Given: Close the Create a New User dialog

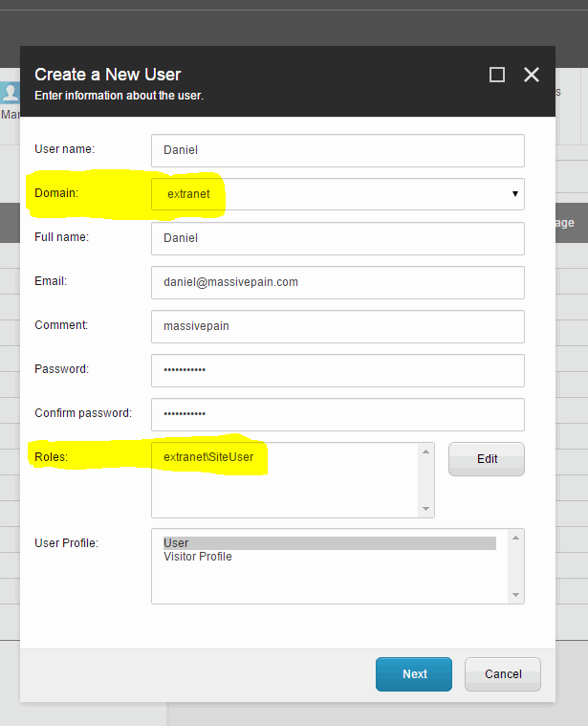Looking at the screenshot, I should pyautogui.click(x=532, y=75).
